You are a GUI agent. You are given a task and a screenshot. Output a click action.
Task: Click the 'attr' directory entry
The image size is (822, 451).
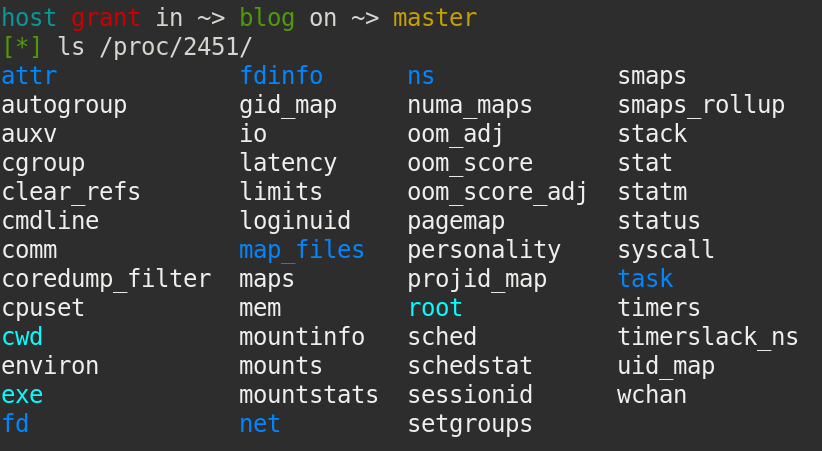tap(29, 77)
